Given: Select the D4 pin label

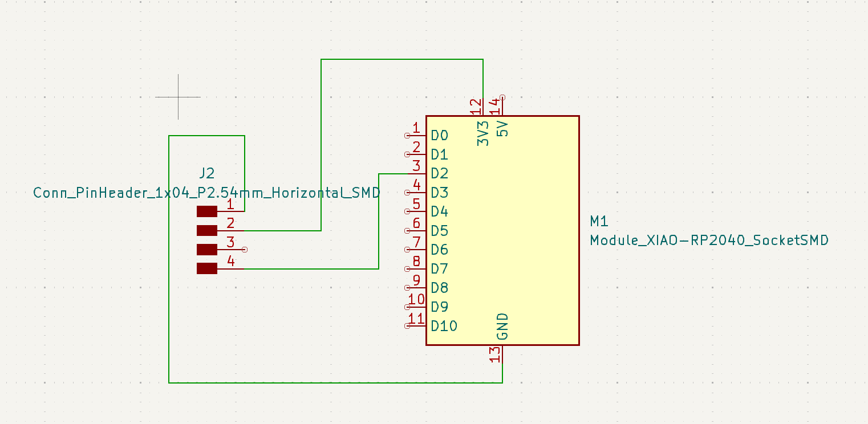Looking at the screenshot, I should coord(440,211).
